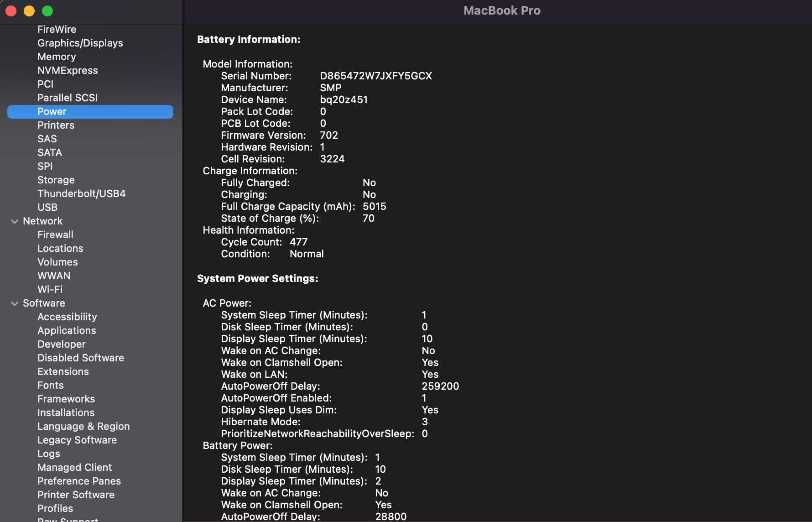Click the device name bq20z451

tap(344, 99)
